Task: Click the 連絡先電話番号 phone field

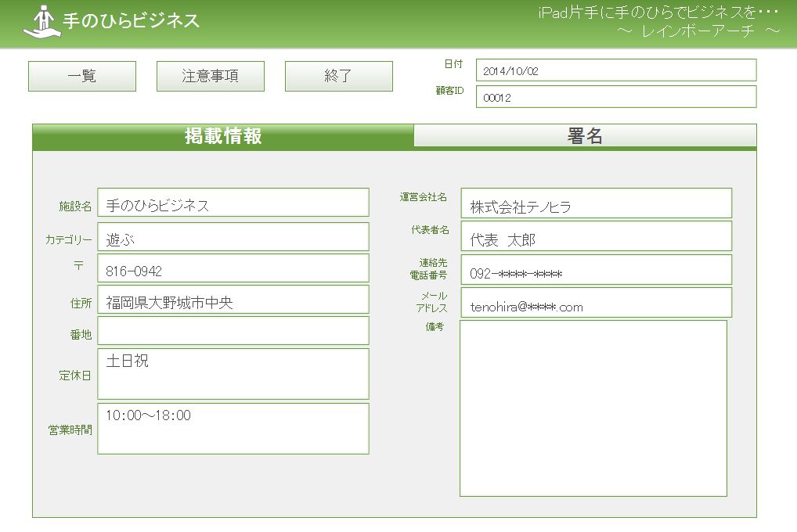Action: tap(597, 270)
